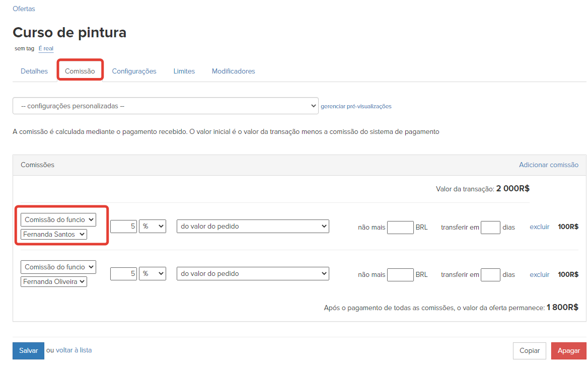Viewport: 588px width, 369px height.
Task: Open the Modificadores tab
Action: pos(233,71)
